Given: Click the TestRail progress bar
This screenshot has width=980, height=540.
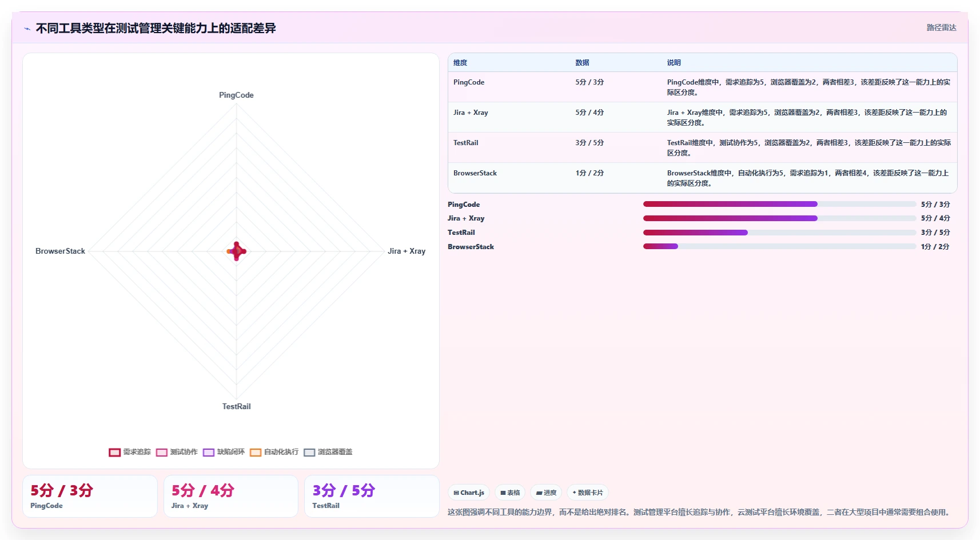Looking at the screenshot, I should 779,233.
